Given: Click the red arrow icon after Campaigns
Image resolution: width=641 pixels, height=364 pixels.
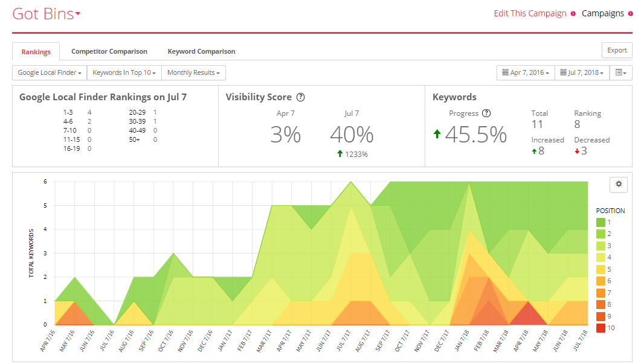Looking at the screenshot, I should click(630, 14).
